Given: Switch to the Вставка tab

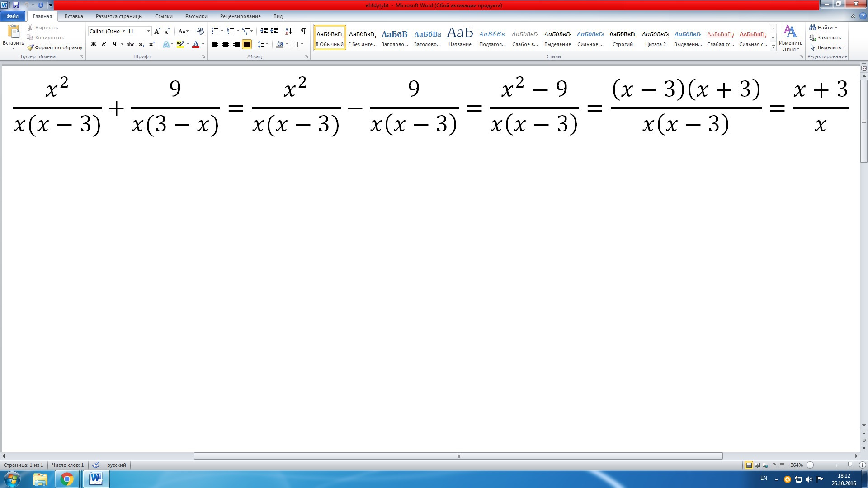Looking at the screenshot, I should [x=74, y=16].
